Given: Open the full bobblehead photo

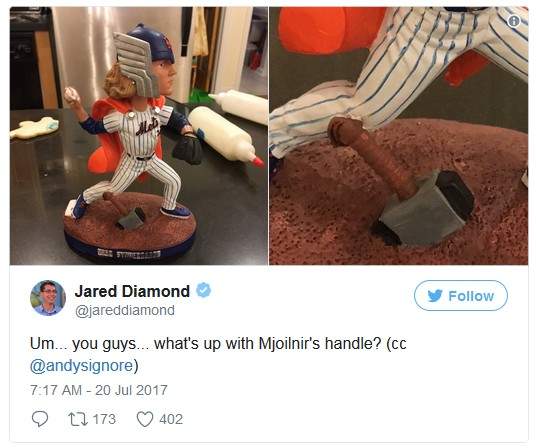Looking at the screenshot, I should tap(139, 136).
